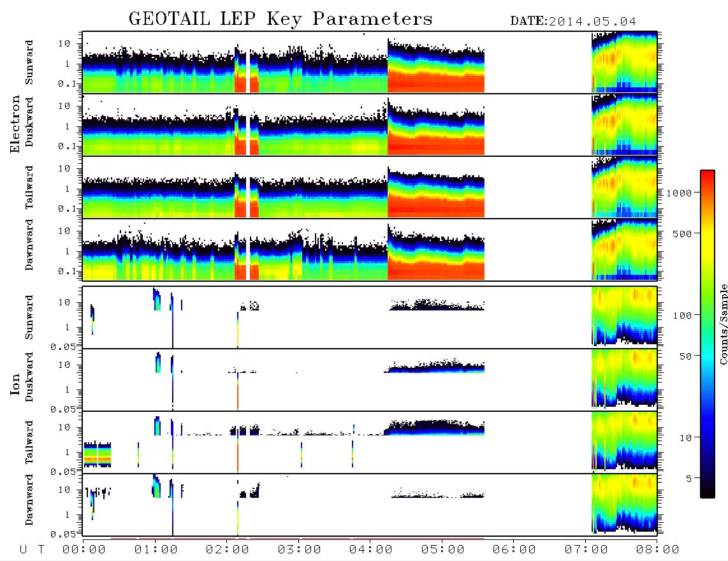Click the Dawnward label of Ion group
This screenshot has width=728, height=561.
[29, 500]
